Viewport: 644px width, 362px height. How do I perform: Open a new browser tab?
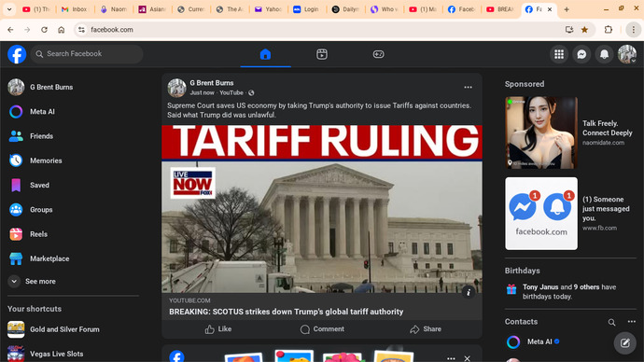[567, 9]
